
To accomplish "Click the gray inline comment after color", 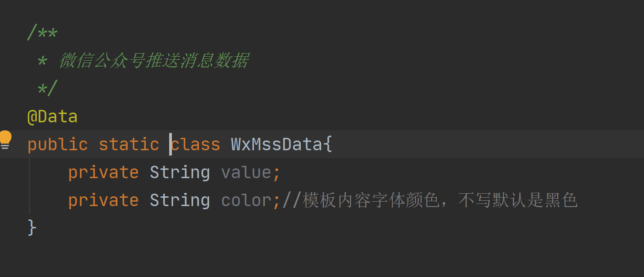I will tap(430, 200).
